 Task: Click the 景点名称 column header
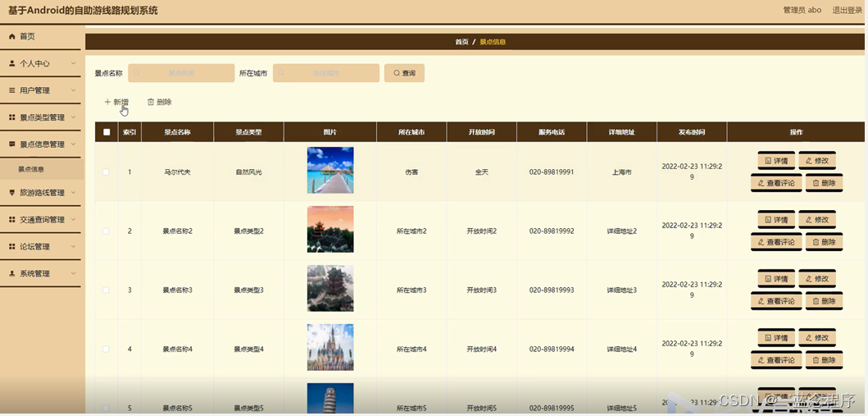click(177, 132)
